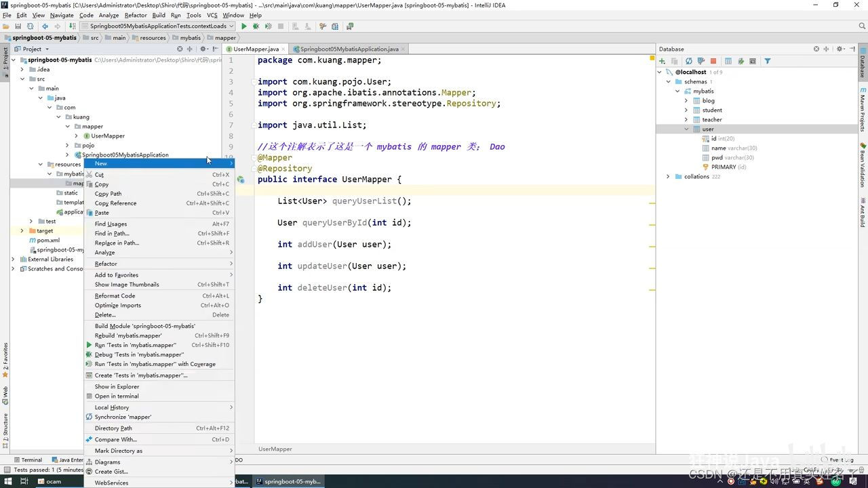Click the green Run button in toolbar
The height and width of the screenshot is (488, 868).
[244, 26]
